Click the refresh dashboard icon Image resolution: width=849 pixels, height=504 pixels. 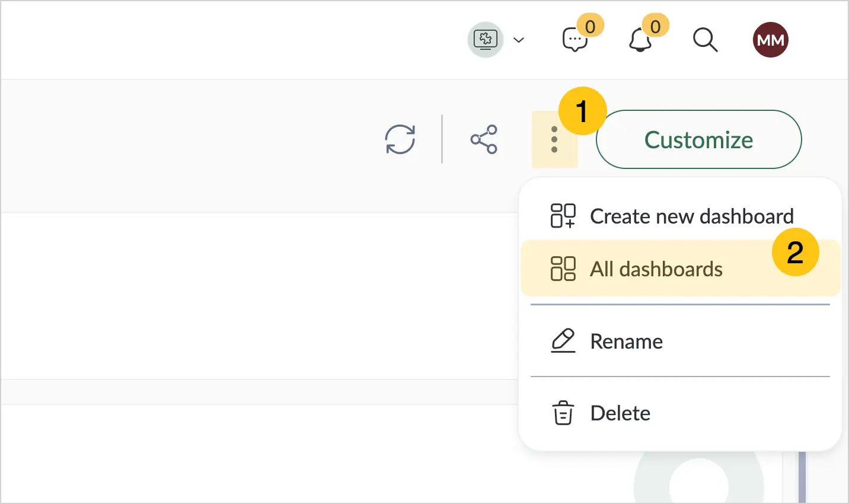tap(400, 139)
